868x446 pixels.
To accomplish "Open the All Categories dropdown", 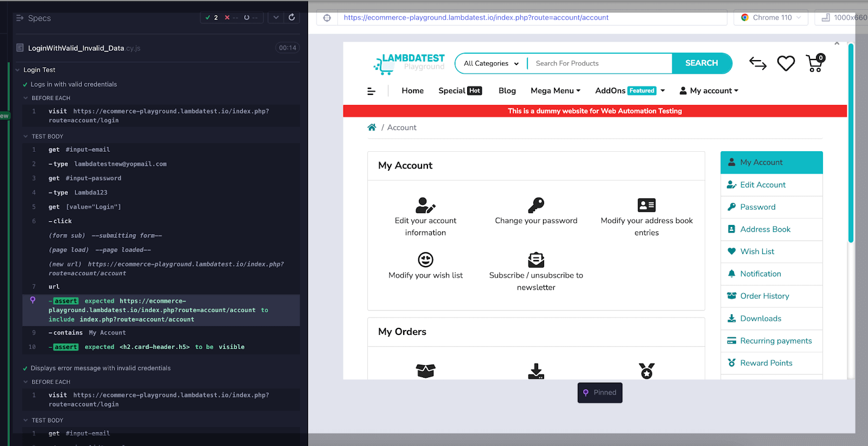I will [x=491, y=63].
